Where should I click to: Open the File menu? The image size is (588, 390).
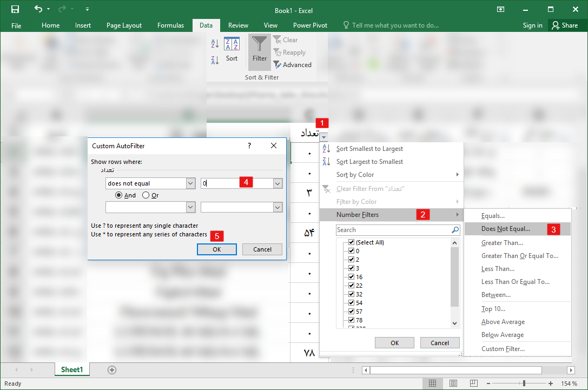16,25
